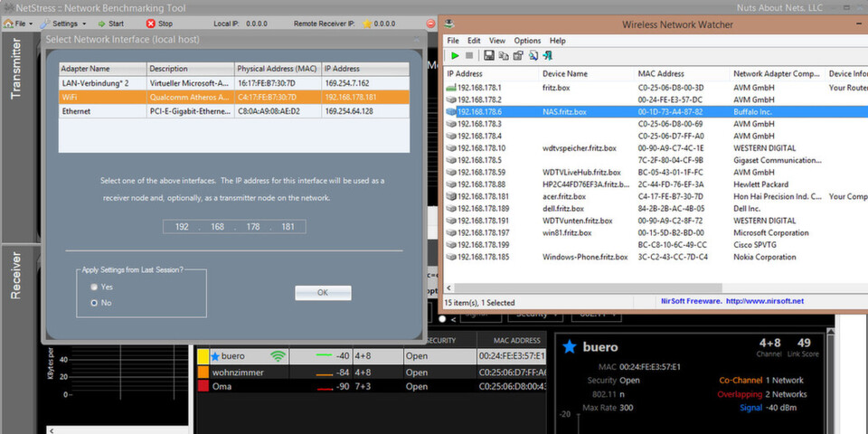This screenshot has height=434, width=868.
Task: Click NetStress title bar application icon
Action: pyautogui.click(x=8, y=8)
